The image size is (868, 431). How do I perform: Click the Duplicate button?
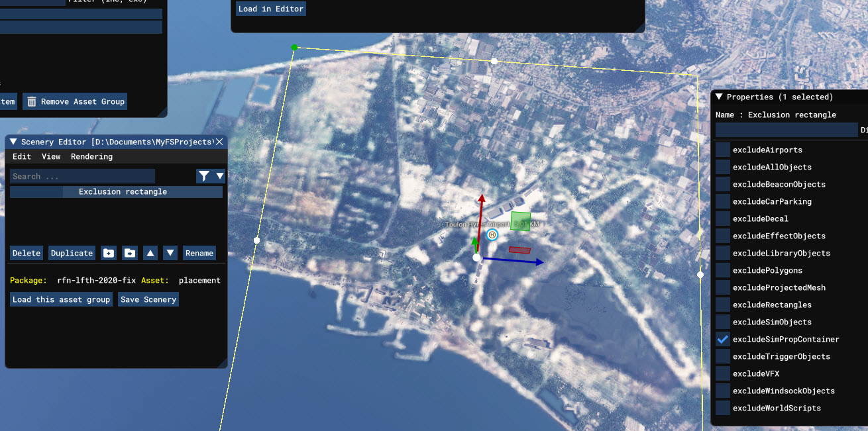[72, 253]
